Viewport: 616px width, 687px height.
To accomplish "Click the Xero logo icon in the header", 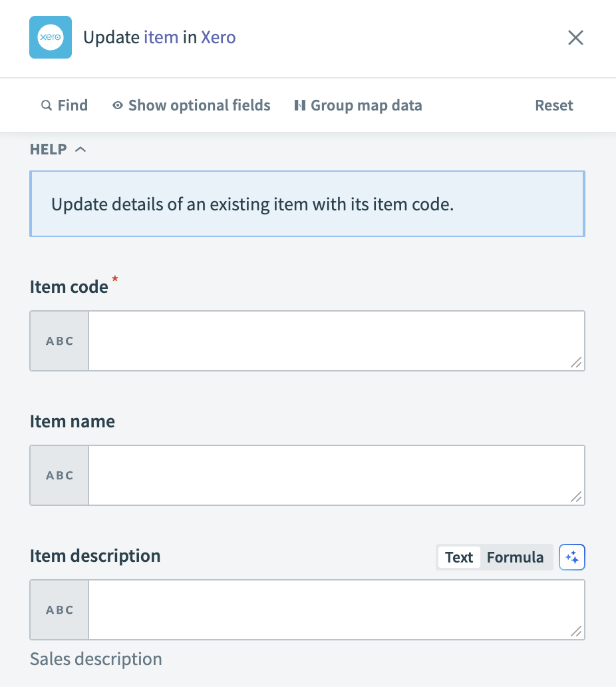I will (x=51, y=37).
